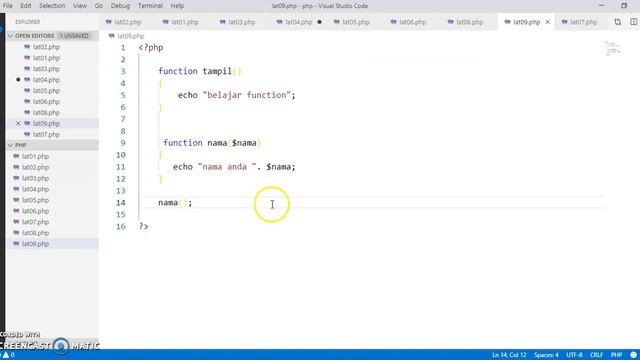This screenshot has height=360, width=640.
Task: Click the code minimap preview
Action: 613,48
